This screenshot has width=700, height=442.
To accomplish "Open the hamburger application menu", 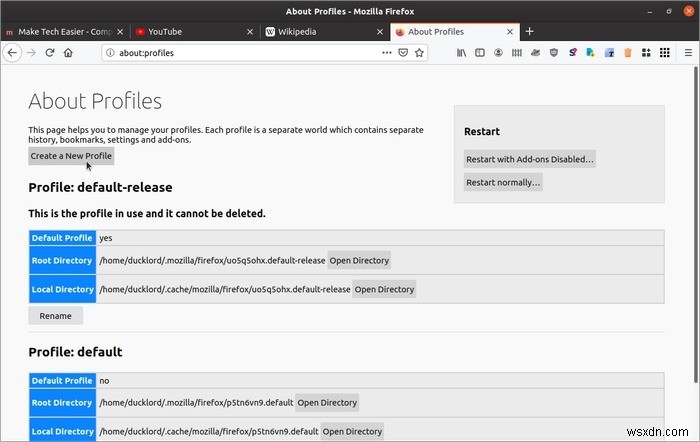I will click(688, 53).
